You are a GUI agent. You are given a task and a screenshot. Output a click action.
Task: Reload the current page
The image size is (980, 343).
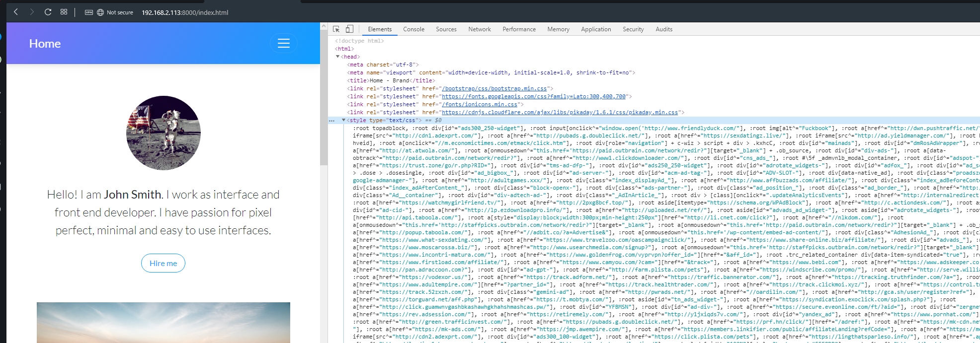(x=48, y=12)
